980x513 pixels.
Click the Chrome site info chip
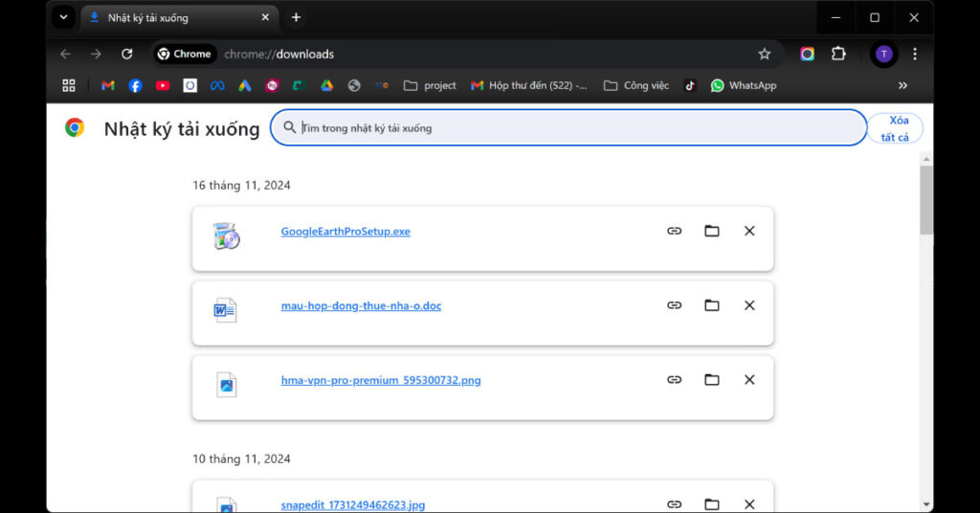coord(185,55)
